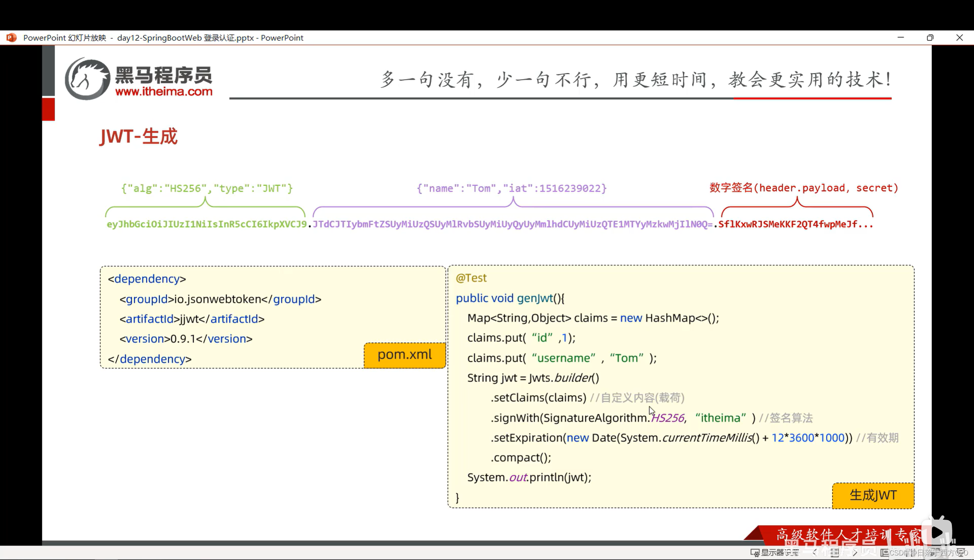The image size is (974, 560).
Task: Open the see-all-slides menu icon
Action: click(x=834, y=553)
